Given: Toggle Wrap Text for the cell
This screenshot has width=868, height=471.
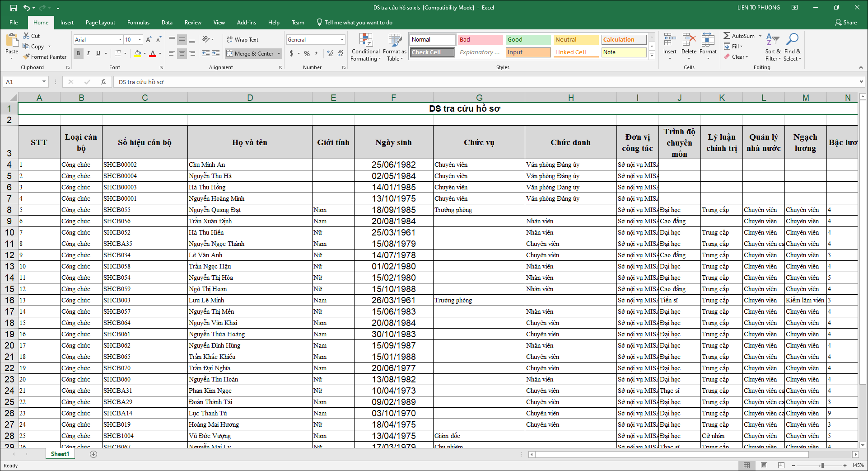Looking at the screenshot, I should pyautogui.click(x=243, y=40).
